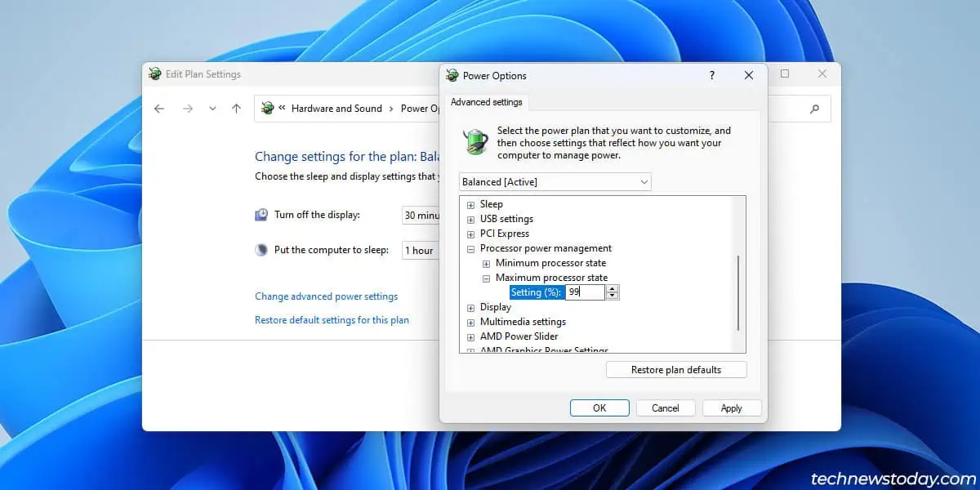Screen dimensions: 980x490
Task: Click the help question mark in Power Options
Action: click(x=711, y=75)
